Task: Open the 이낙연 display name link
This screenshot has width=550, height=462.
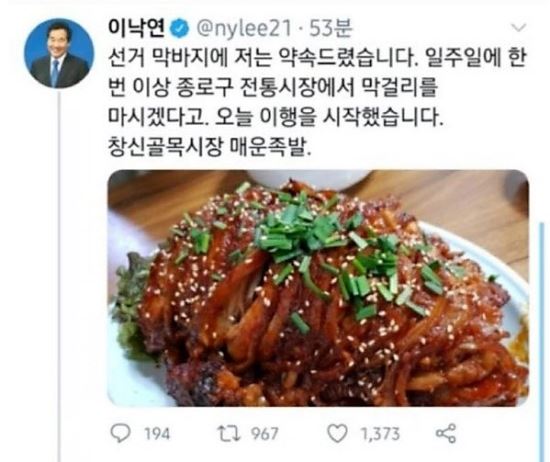Action: point(137,28)
